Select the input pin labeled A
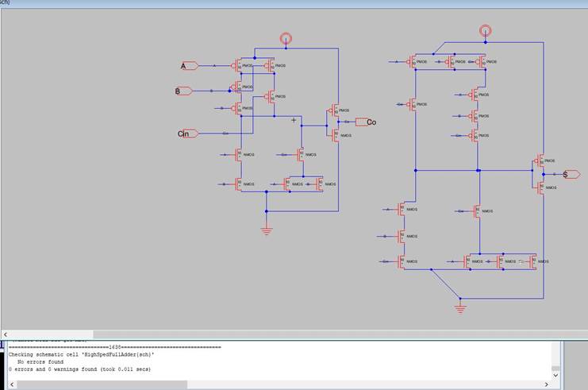Screen dimensions: 588x390 189,66
